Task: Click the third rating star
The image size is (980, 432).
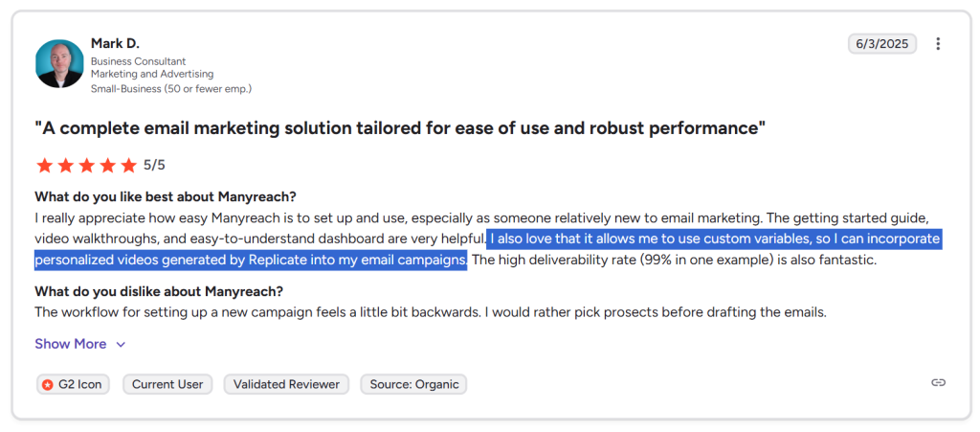Action: [86, 166]
